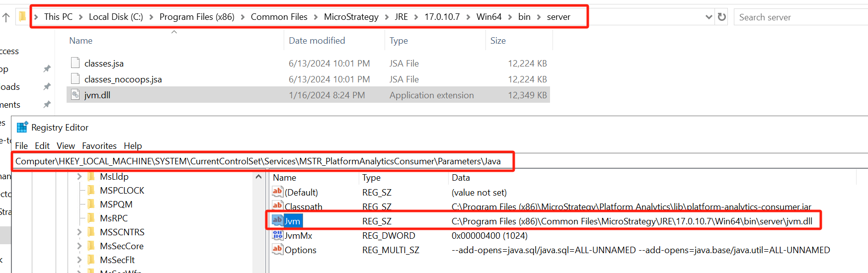The height and width of the screenshot is (273, 868).
Task: Select classes_nocoops.jsa file icon
Action: point(75,79)
